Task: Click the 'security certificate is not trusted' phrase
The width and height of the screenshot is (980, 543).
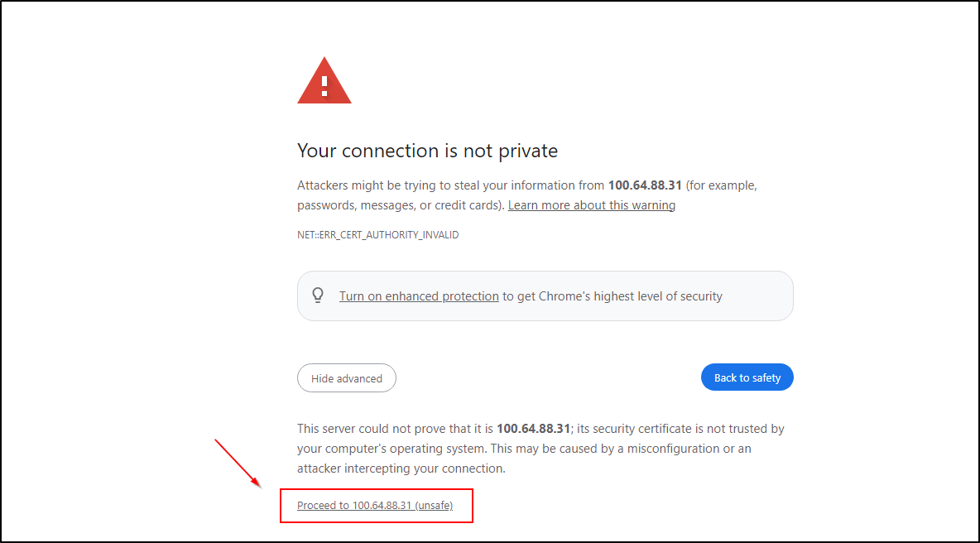Action: tap(672, 429)
